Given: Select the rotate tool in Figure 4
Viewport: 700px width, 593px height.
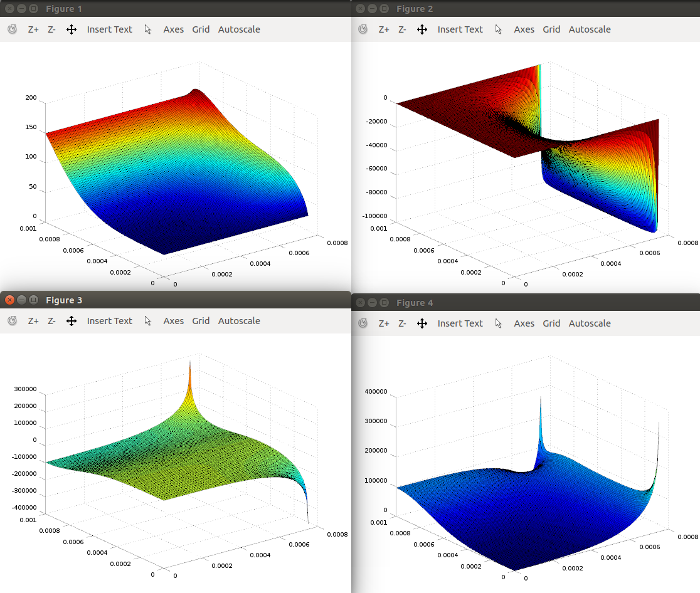Looking at the screenshot, I should point(363,323).
